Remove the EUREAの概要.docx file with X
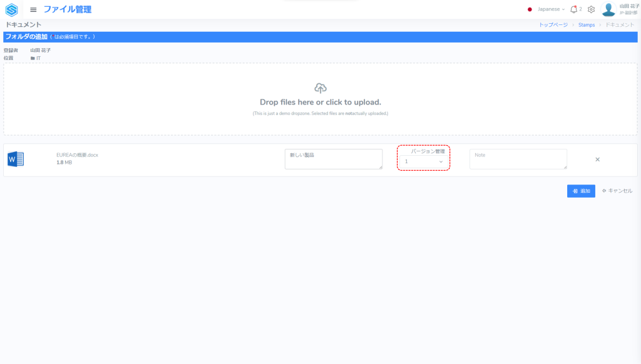The width and height of the screenshot is (641, 364). (x=597, y=159)
